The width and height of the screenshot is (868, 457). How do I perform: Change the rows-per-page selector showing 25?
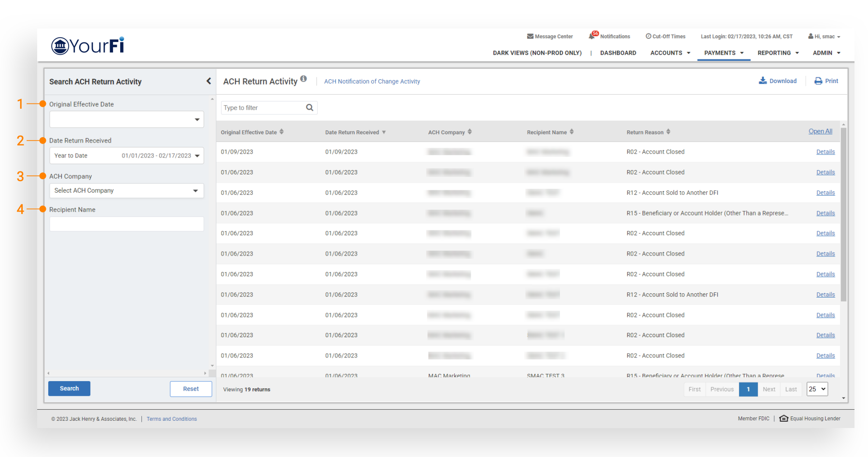click(x=817, y=389)
